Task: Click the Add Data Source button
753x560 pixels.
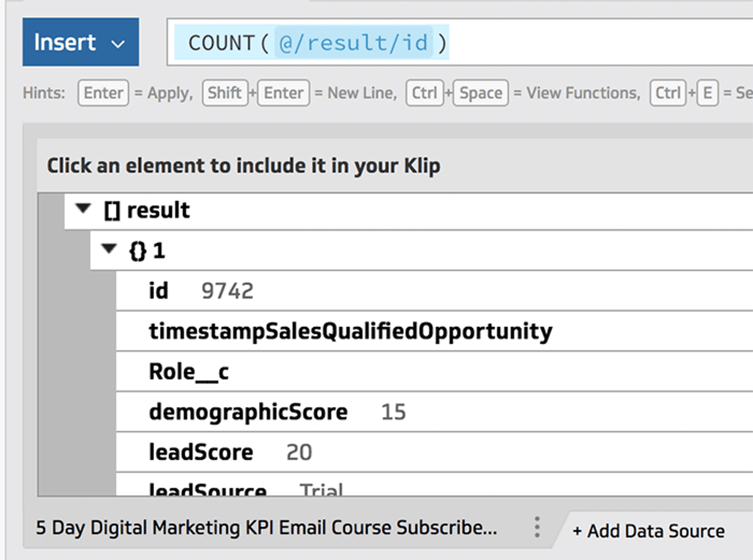Action: click(x=649, y=530)
